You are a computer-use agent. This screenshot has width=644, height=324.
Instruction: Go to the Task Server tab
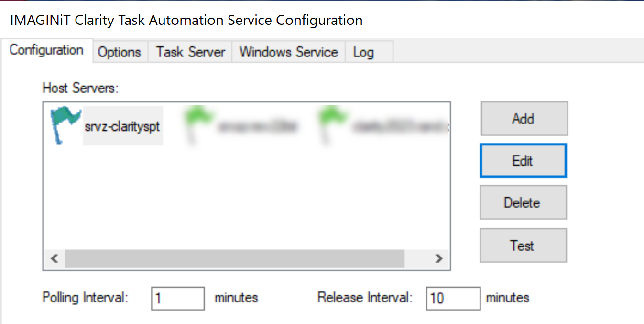click(190, 52)
